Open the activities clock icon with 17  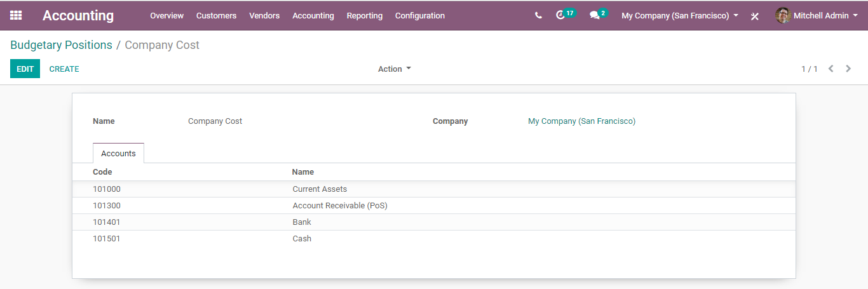tap(566, 15)
